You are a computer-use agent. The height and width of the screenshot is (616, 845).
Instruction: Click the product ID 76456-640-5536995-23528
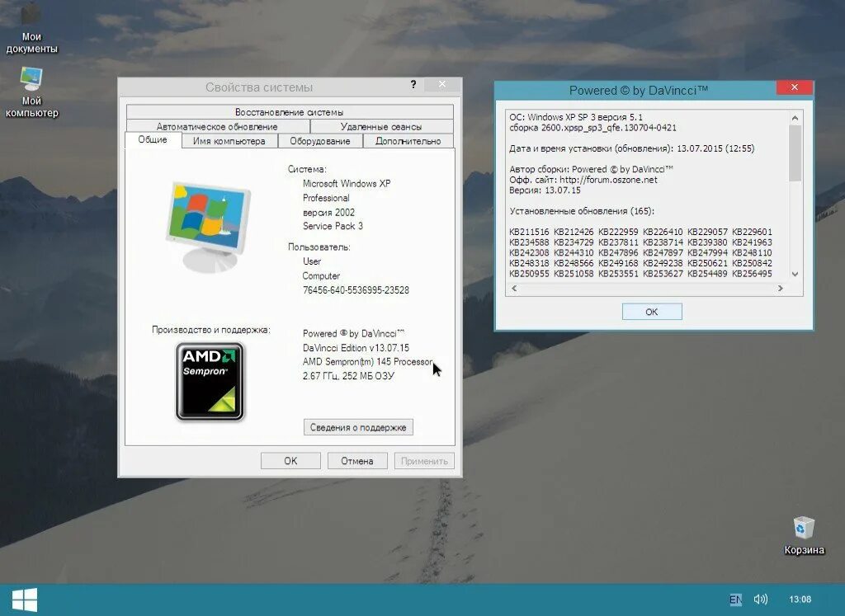(x=356, y=290)
